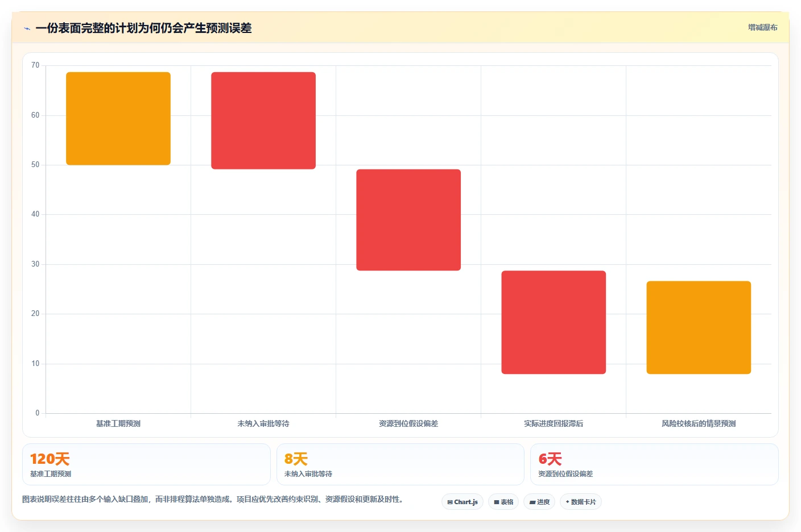The width and height of the screenshot is (801, 532).
Task: Click the y-axis value 70
Action: [35, 65]
